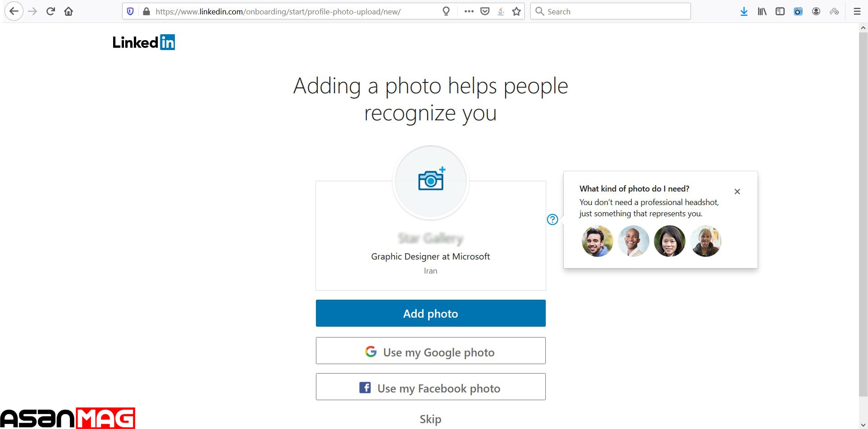Click the LinkedIn URL address field
This screenshot has height=429, width=868.
[x=278, y=12]
